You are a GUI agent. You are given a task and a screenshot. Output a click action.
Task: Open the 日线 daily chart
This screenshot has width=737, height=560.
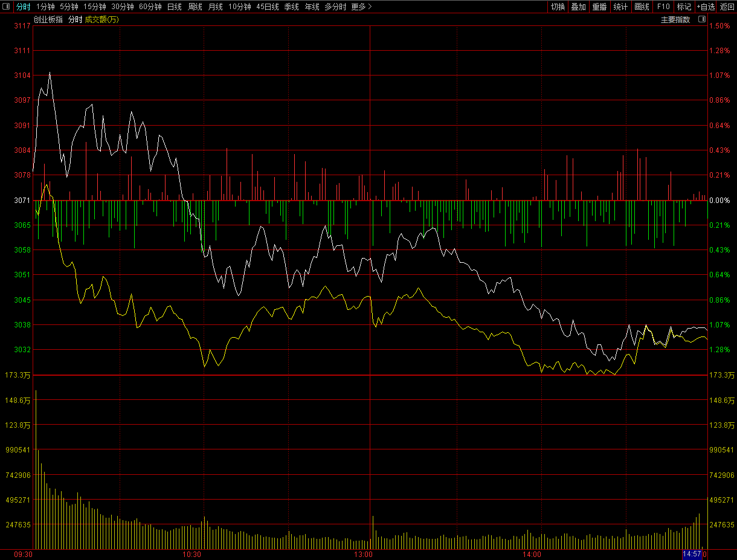coord(174,7)
